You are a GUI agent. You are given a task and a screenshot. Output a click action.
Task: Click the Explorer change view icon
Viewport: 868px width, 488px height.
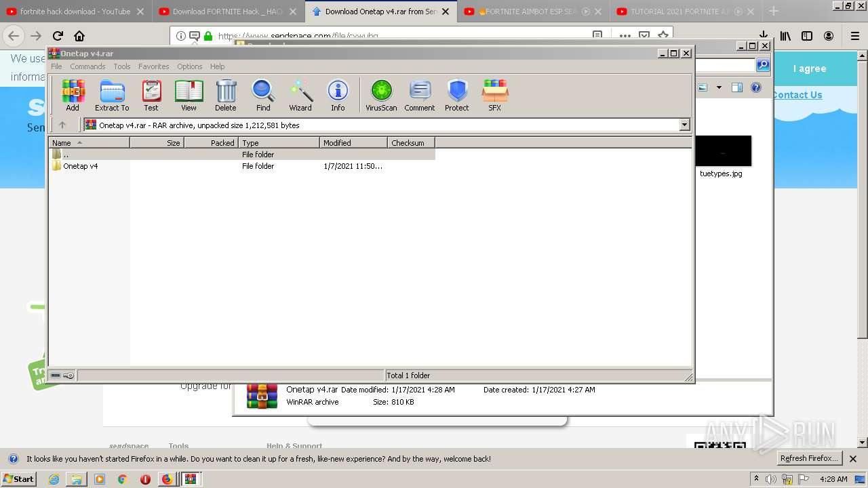pyautogui.click(x=703, y=87)
